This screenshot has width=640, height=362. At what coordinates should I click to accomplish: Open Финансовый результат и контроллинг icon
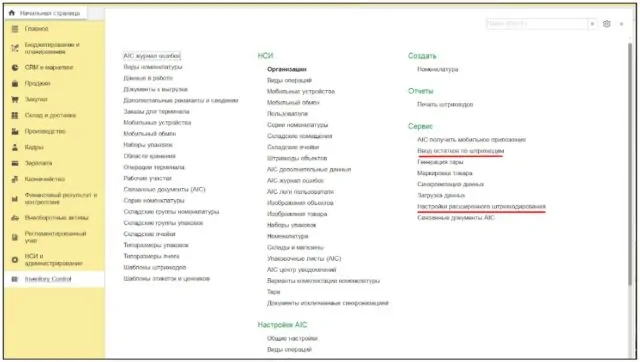[x=15, y=198]
